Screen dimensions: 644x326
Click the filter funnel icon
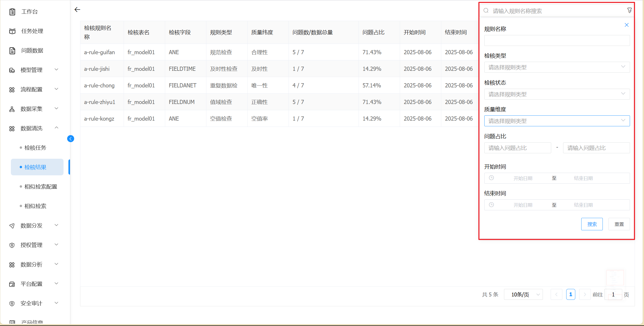629,10
